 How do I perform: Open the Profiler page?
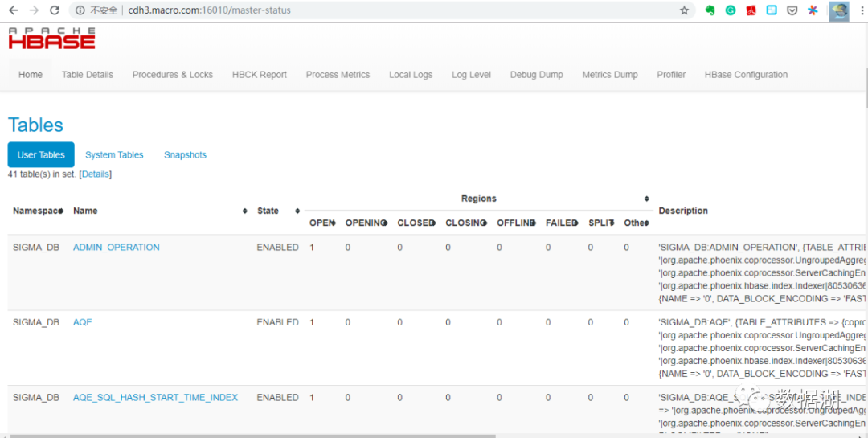pos(671,75)
